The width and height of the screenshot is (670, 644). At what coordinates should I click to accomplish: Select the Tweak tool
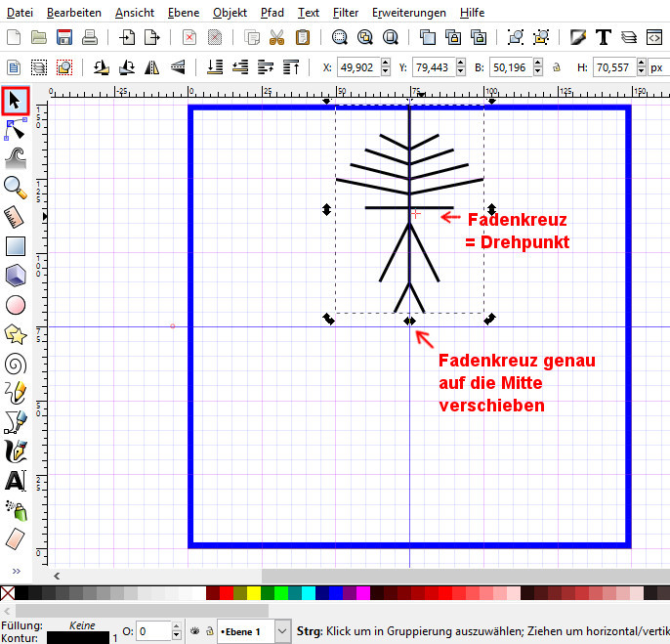tap(16, 158)
